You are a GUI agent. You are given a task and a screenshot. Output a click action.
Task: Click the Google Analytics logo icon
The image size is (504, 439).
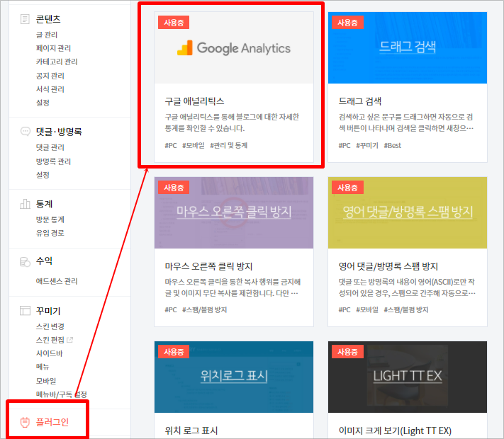coord(185,48)
